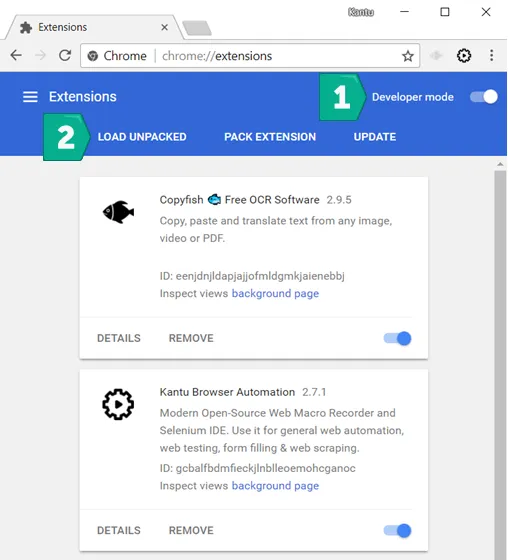Viewport: 508px width, 560px height.
Task: Click the chrome://extensions address bar
Action: [x=250, y=56]
